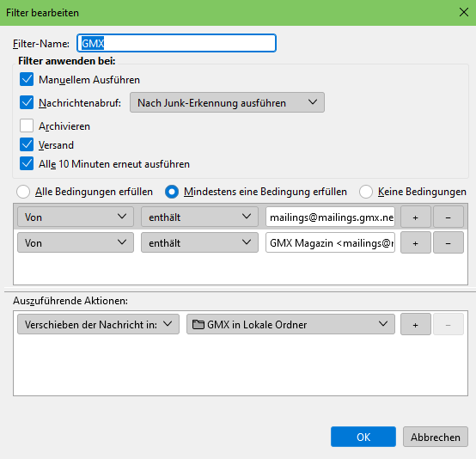Choose the Keine Bedingungen radio button
The height and width of the screenshot is (459, 476).
point(366,192)
